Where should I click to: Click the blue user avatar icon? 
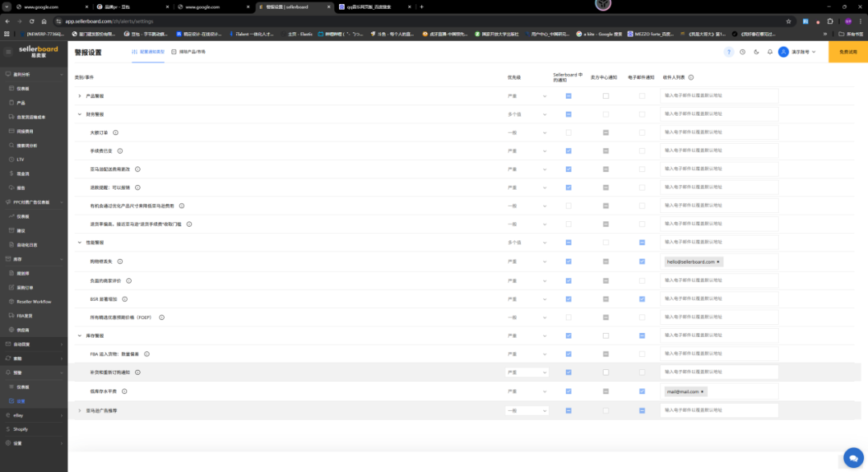click(x=784, y=52)
